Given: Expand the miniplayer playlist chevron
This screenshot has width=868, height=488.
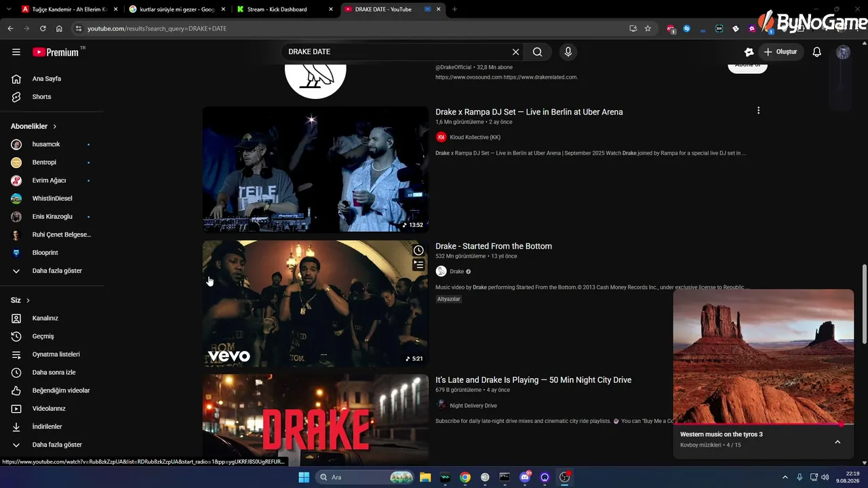Looking at the screenshot, I should pos(837,442).
